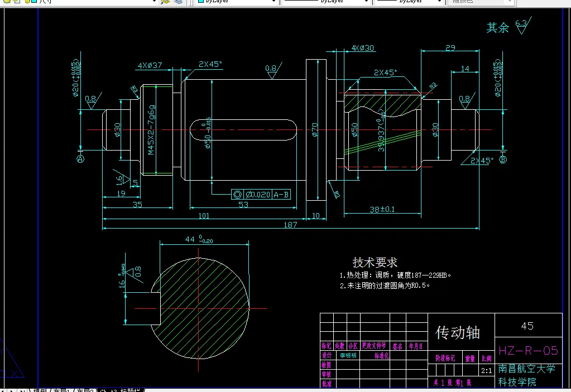The image size is (571, 392).
Task: Select the 未注明的过渡圆角 note line
Action: coord(385,286)
